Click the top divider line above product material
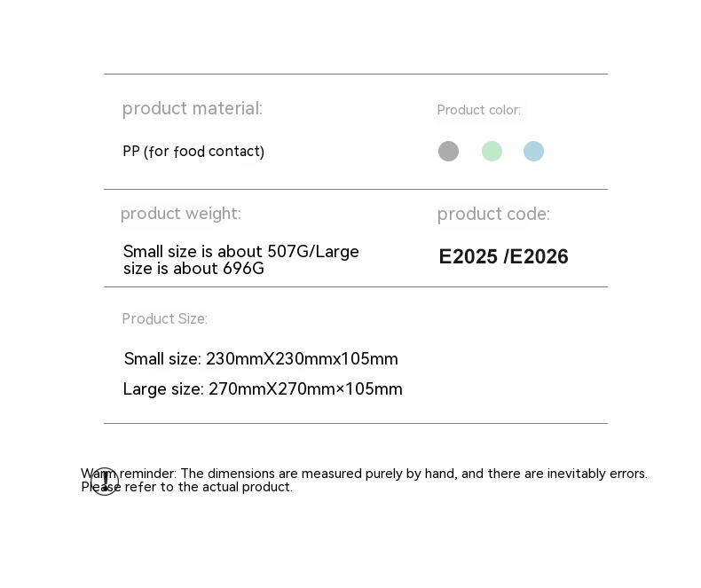Image resolution: width=701 pixels, height=588 pixels. [355, 74]
